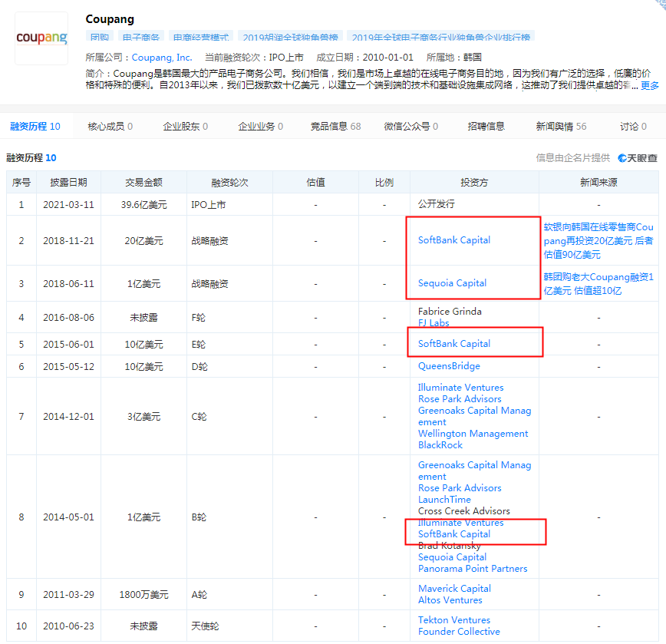Viewport: 666px width, 644px height.
Task: Open the Panorama Point Partners link
Action: [473, 568]
